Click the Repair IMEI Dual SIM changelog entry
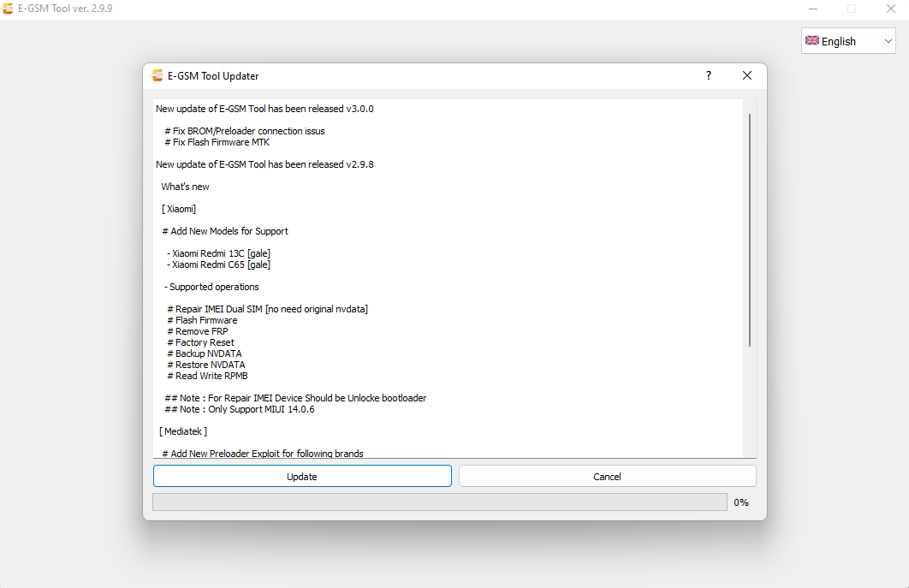Screen dimensions: 909x588 pyautogui.click(x=266, y=308)
